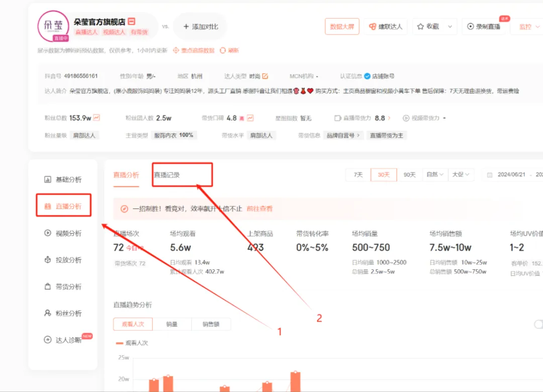Click the 视频分析 play icon
The image size is (543, 392).
point(48,233)
